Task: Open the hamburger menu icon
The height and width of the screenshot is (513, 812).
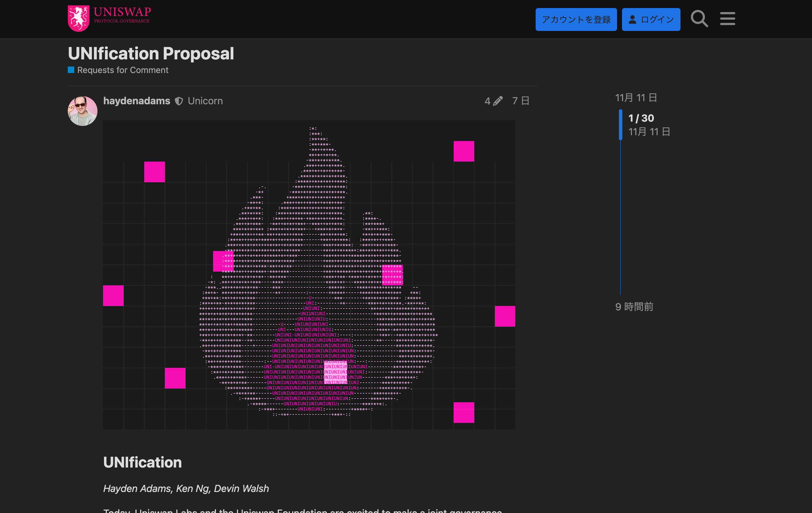Action: [727, 19]
